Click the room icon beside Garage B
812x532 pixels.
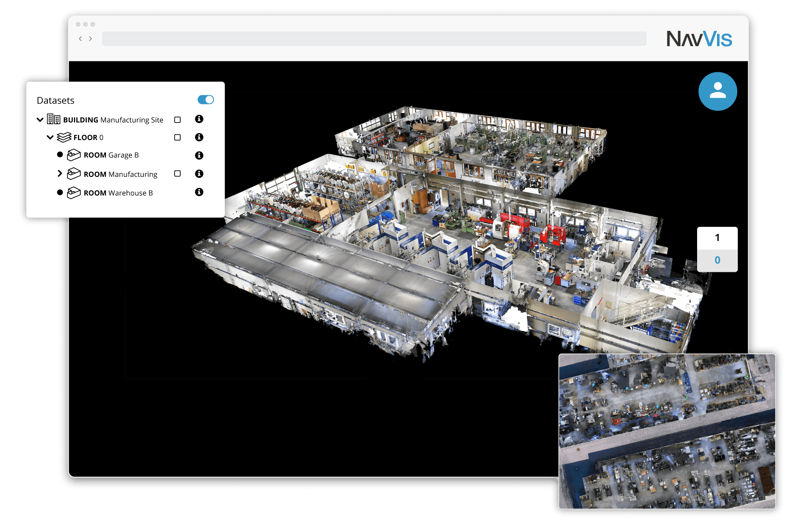click(x=74, y=155)
